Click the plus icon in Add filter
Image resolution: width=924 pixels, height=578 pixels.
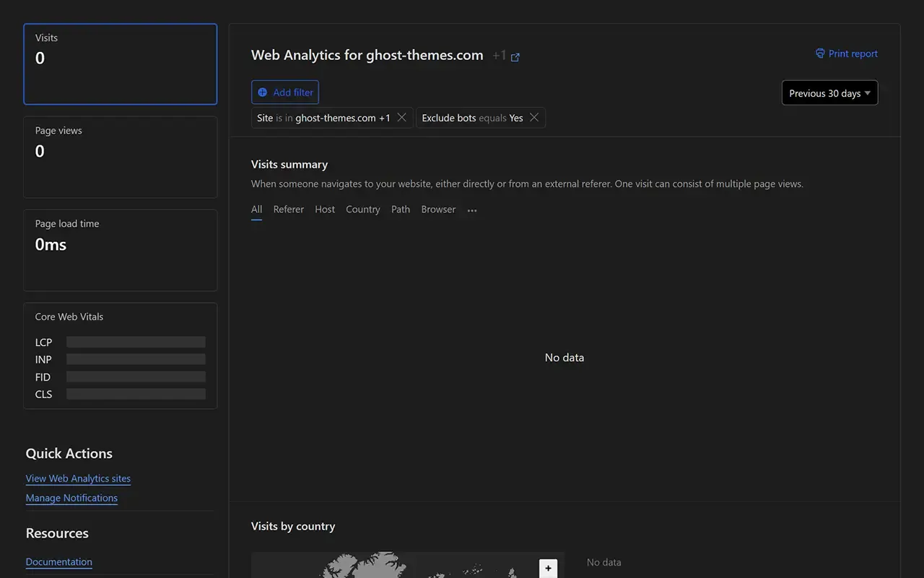tap(263, 92)
